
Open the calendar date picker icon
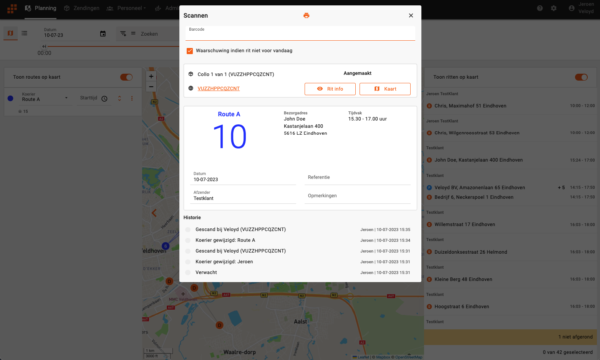pos(103,34)
